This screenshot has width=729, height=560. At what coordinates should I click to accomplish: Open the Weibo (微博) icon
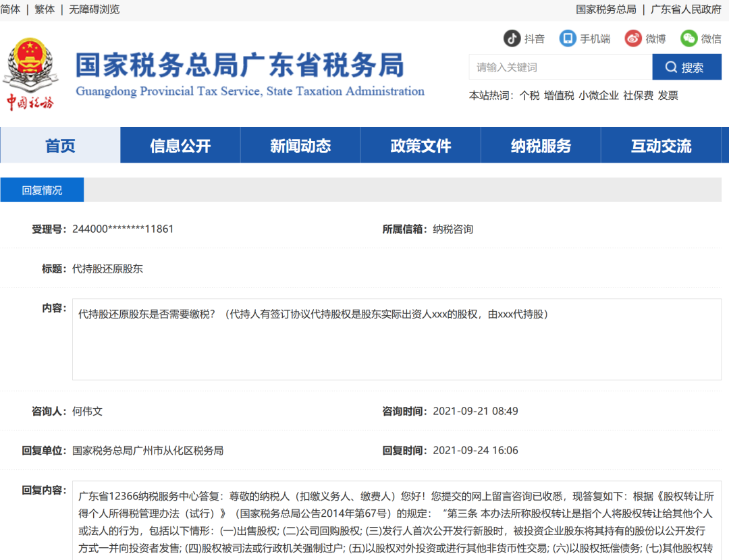632,38
